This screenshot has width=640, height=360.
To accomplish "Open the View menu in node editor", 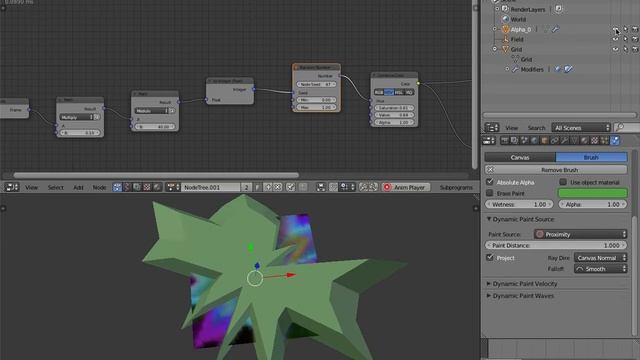I will point(31,187).
